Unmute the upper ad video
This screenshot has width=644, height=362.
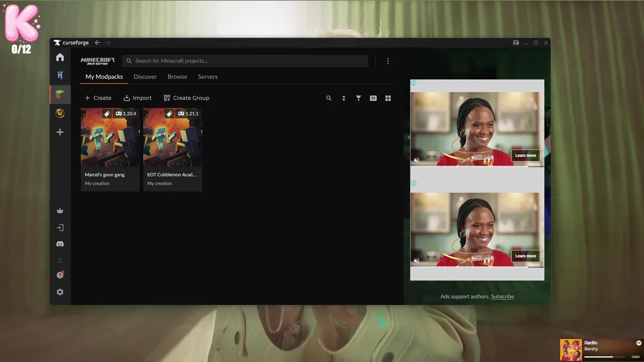[416, 160]
